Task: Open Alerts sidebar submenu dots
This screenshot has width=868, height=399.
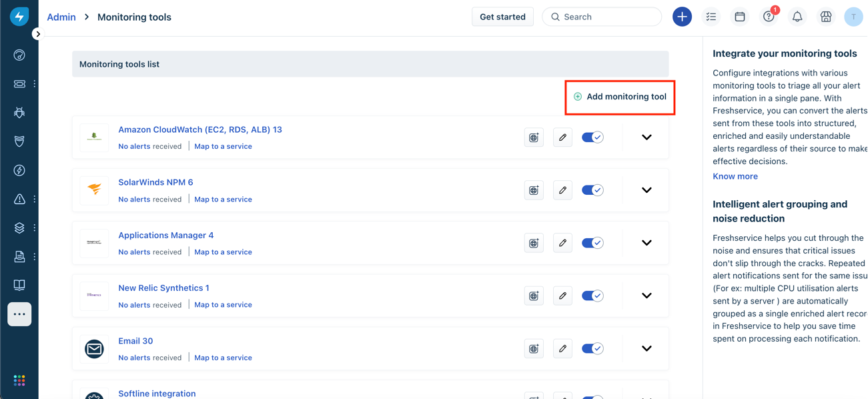Action: click(35, 199)
